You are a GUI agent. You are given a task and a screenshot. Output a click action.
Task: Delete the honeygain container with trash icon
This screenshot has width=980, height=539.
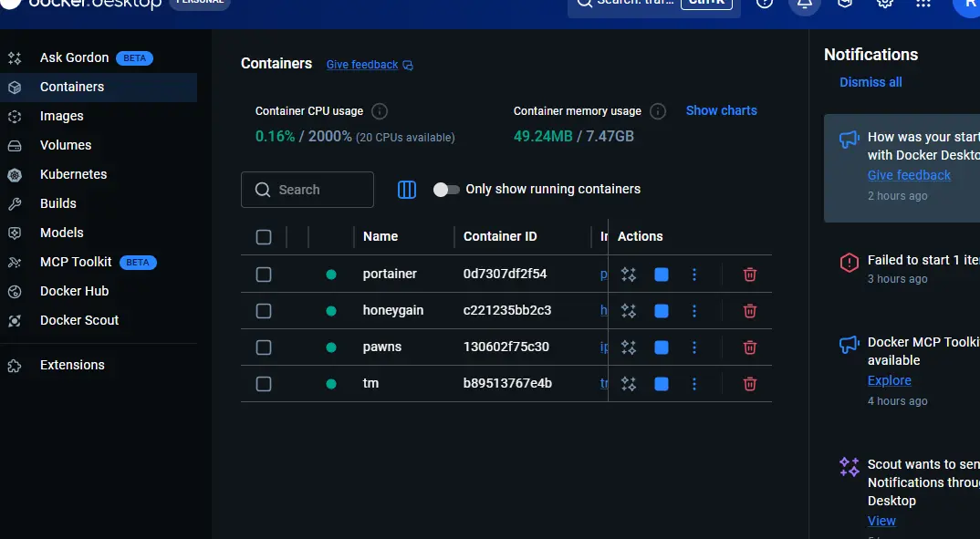point(750,310)
